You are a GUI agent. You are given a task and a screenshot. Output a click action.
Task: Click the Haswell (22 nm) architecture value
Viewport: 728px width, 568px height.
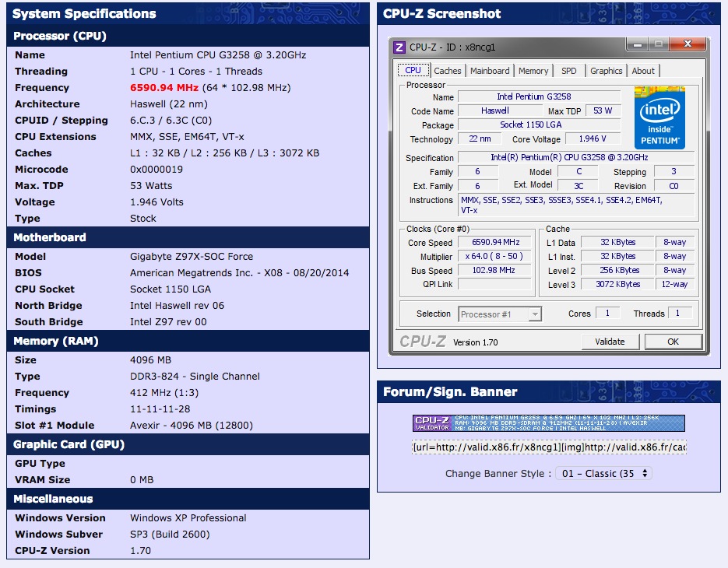(169, 104)
